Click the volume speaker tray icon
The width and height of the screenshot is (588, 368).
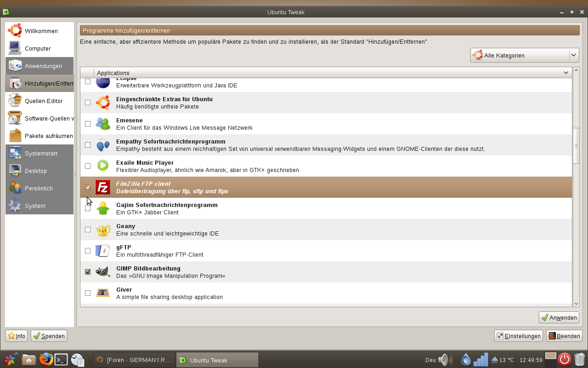pos(445,360)
